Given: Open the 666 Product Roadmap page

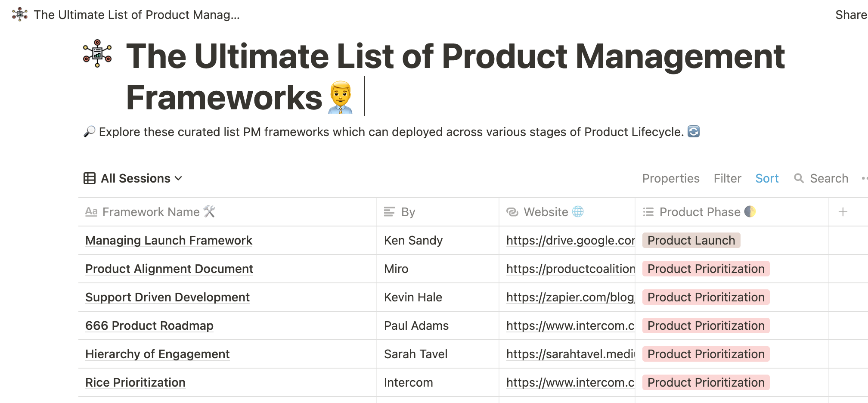Looking at the screenshot, I should click(149, 325).
